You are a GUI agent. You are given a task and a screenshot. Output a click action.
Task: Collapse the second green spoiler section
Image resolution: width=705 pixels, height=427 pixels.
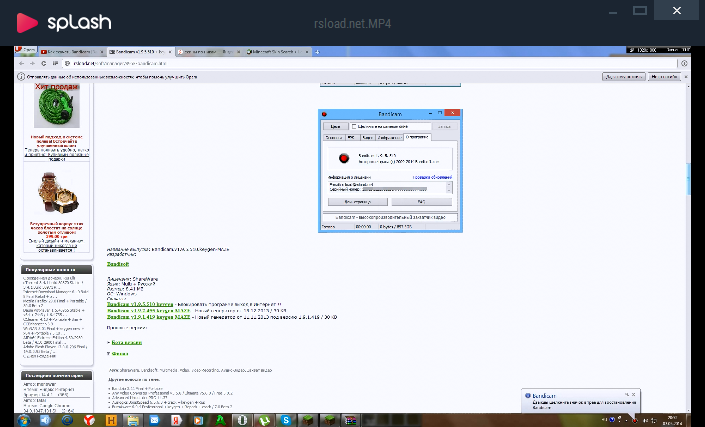coord(120,354)
